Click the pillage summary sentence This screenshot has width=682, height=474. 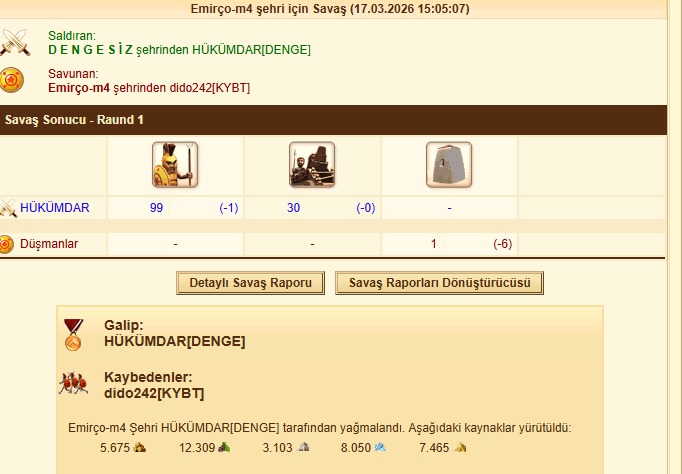coord(320,428)
